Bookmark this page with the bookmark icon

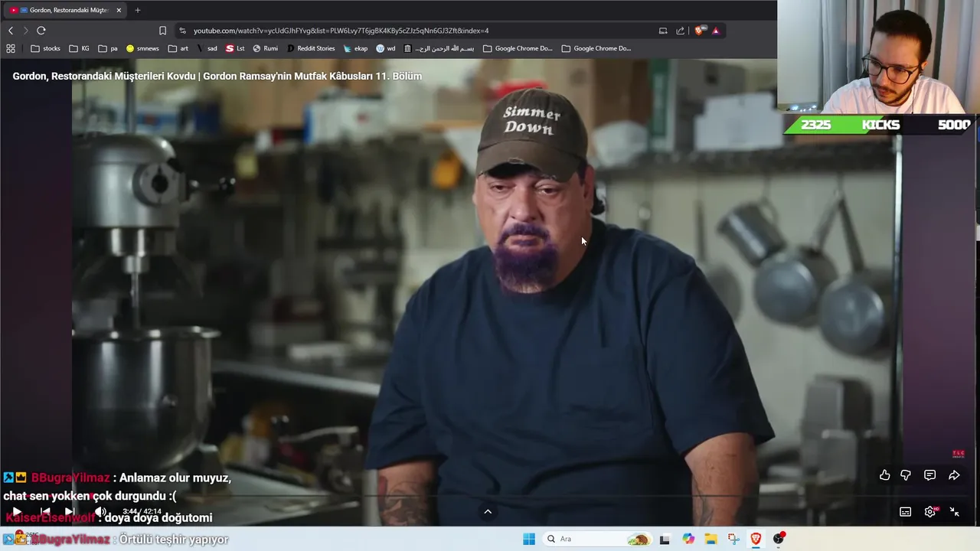click(162, 31)
